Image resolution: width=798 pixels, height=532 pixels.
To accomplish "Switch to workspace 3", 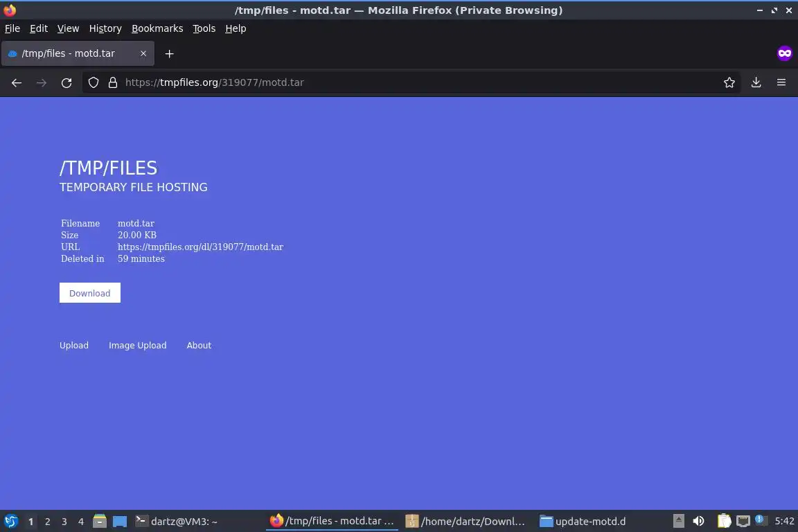I will click(64, 522).
